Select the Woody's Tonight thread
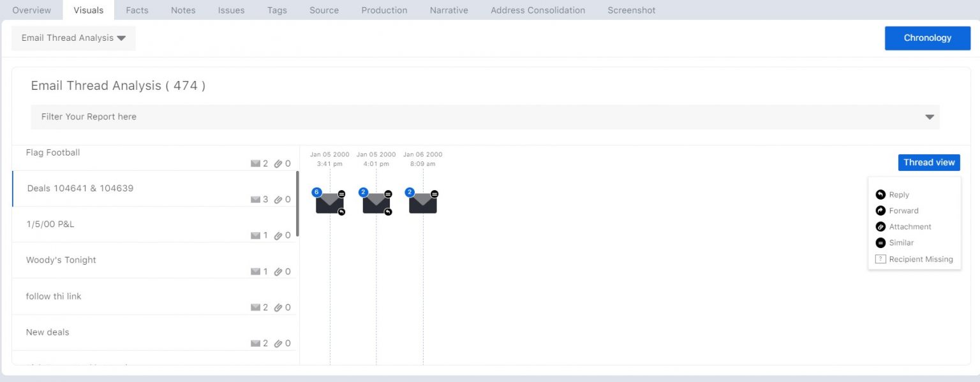Image resolution: width=980 pixels, height=382 pixels. [x=154, y=260]
